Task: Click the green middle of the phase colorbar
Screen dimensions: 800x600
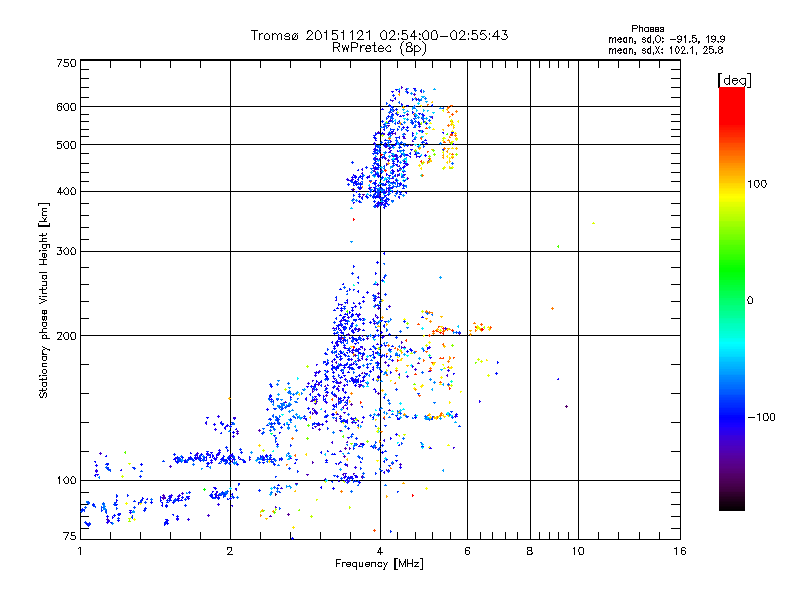Action: tap(732, 276)
